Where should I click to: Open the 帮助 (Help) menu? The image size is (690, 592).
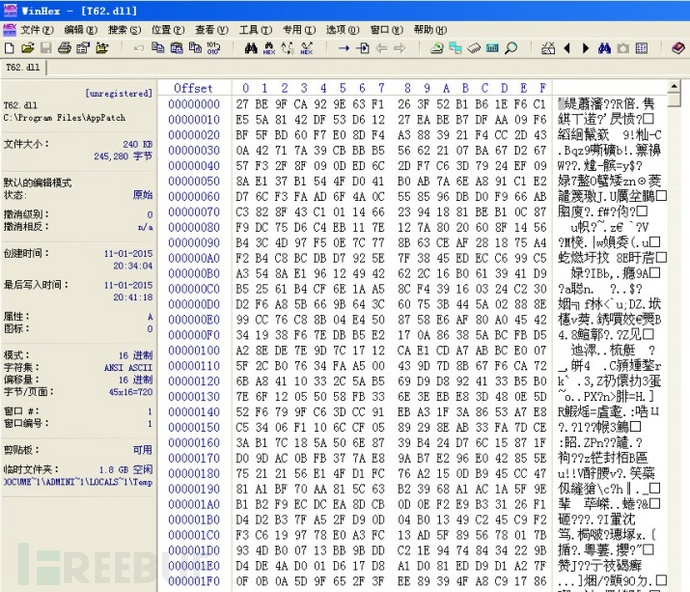pos(429,30)
